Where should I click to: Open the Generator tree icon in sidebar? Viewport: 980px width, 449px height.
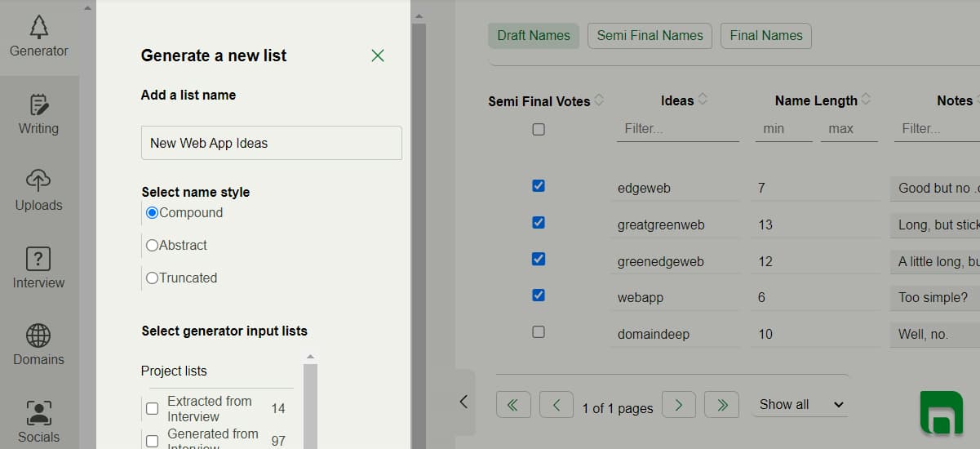38,29
